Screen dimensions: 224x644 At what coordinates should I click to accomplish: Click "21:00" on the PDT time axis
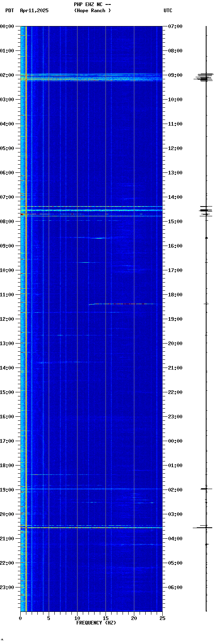point(7,539)
